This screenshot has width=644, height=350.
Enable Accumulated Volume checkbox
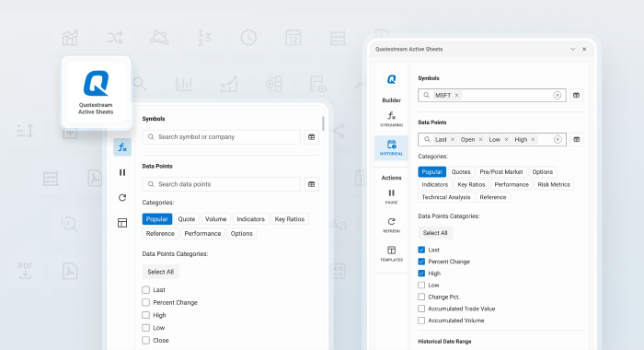pos(421,320)
